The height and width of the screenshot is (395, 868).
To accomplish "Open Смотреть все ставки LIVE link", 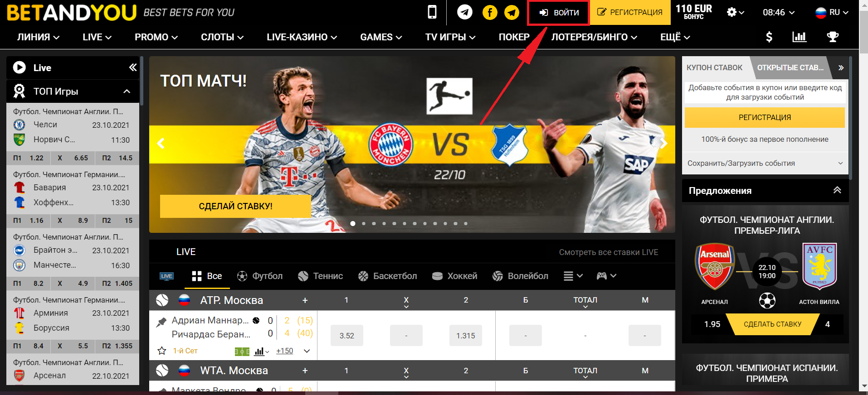I will [x=609, y=252].
